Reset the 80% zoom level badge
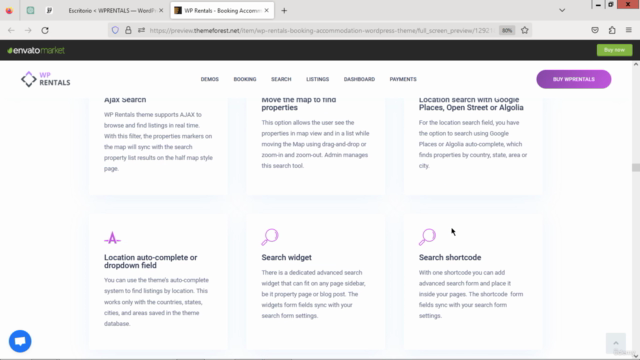Image resolution: width=640 pixels, height=360 pixels. (507, 30)
